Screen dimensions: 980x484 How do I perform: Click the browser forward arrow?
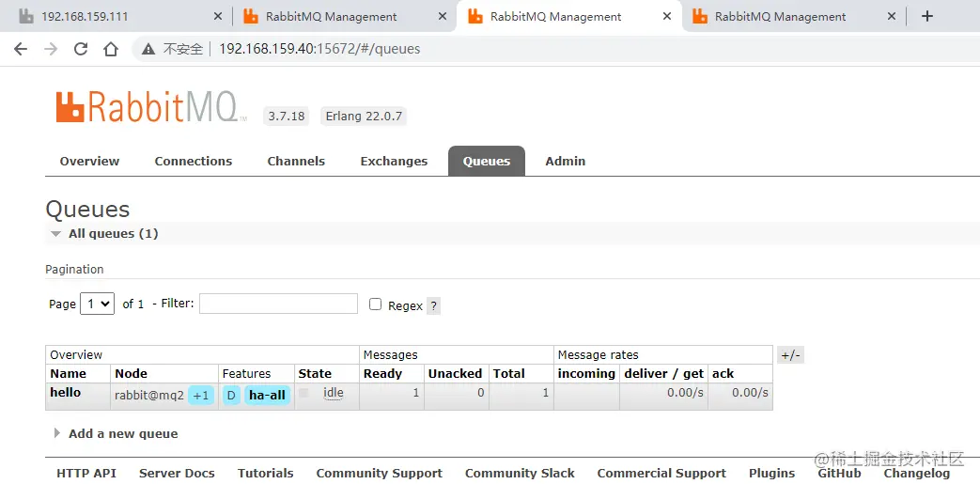[x=51, y=49]
